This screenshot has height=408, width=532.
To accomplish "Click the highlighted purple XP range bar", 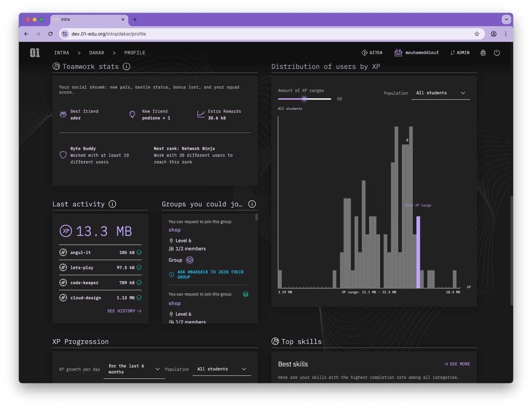I will [x=418, y=252].
